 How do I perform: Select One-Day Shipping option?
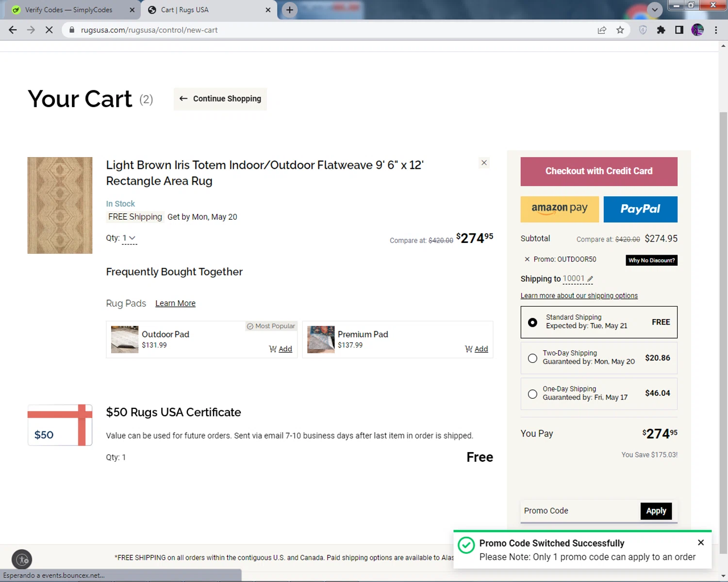coord(599,393)
